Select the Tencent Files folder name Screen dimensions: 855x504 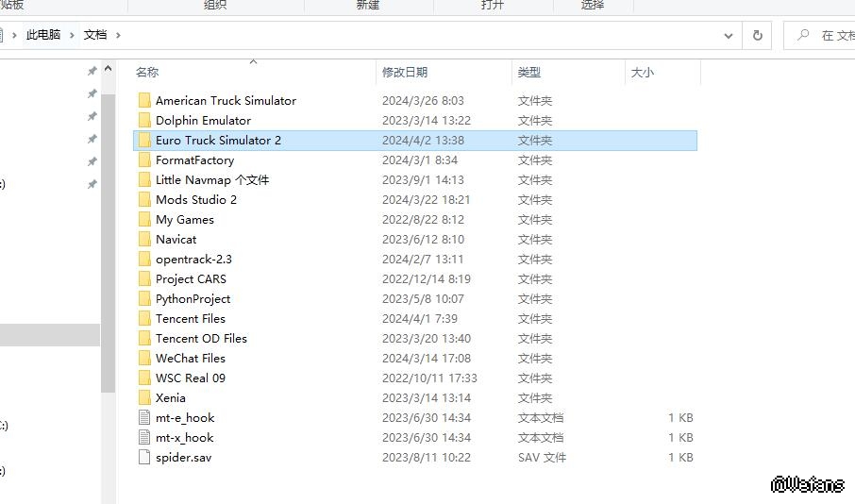point(191,319)
